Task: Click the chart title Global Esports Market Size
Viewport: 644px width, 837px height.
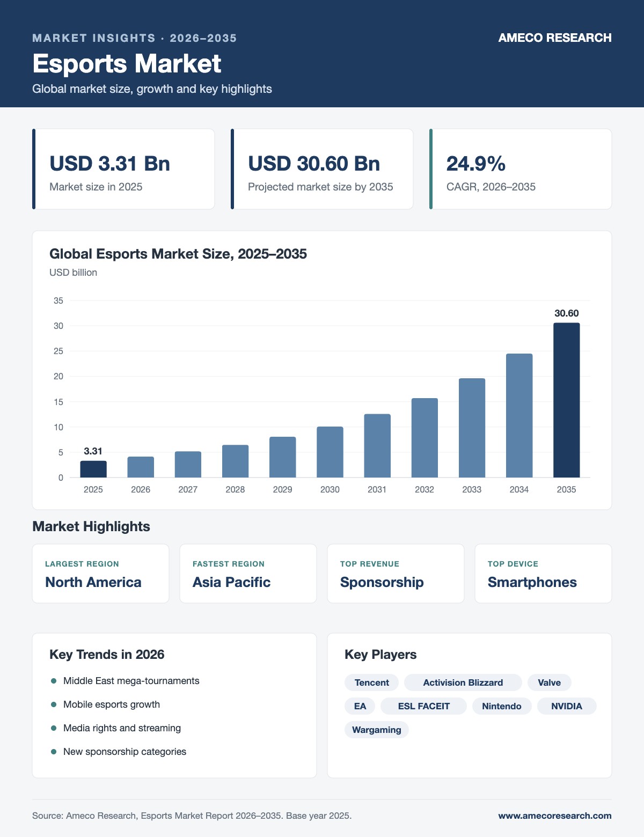Action: coord(178,254)
